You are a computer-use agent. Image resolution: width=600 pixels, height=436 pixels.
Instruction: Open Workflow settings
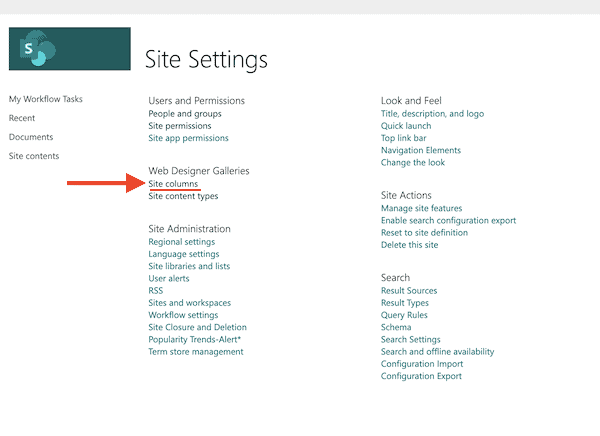(x=183, y=315)
